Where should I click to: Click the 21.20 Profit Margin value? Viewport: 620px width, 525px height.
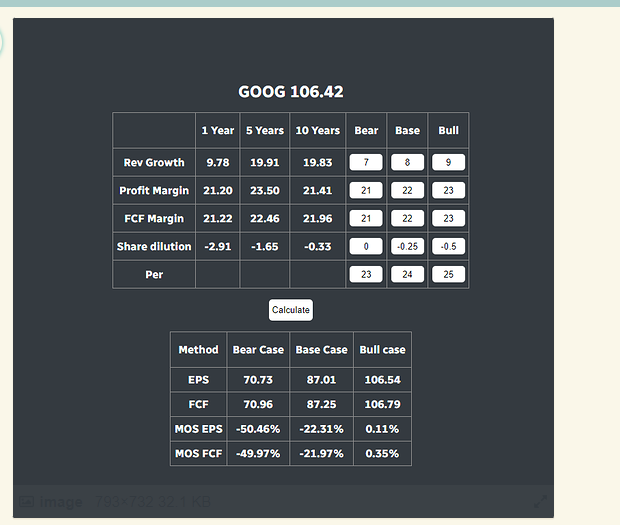point(217,191)
